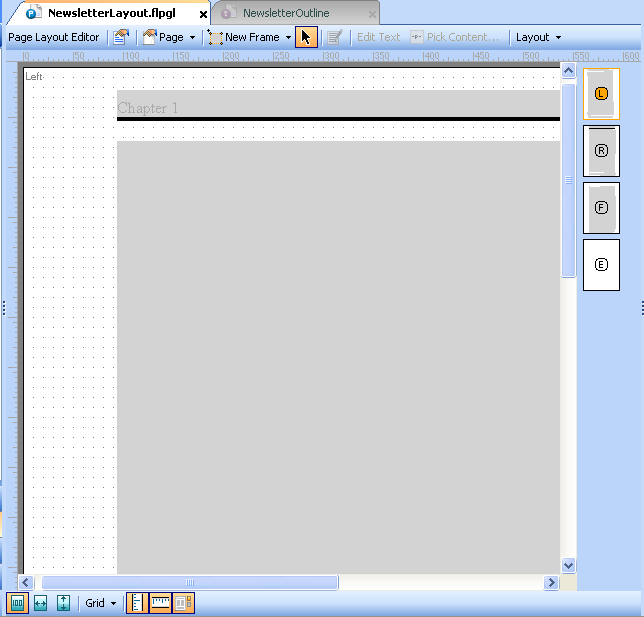
Task: Toggle the vertical ruler display
Action: point(137,603)
